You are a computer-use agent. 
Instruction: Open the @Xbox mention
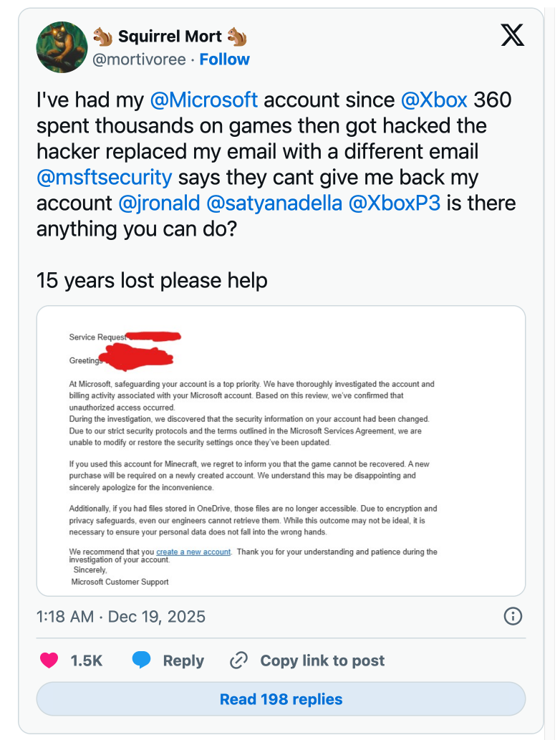[x=434, y=100]
